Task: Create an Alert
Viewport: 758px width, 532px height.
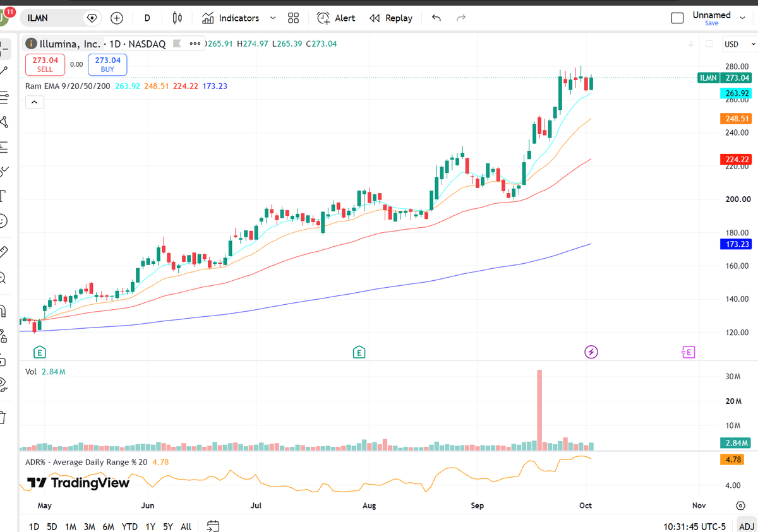Action: (336, 18)
